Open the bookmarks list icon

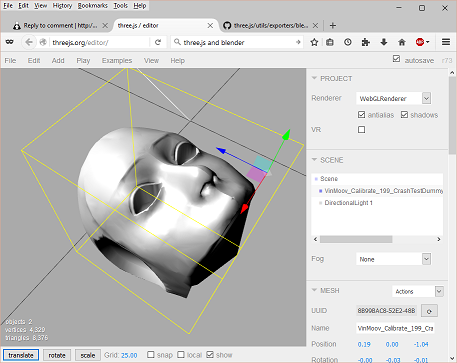[330, 42]
